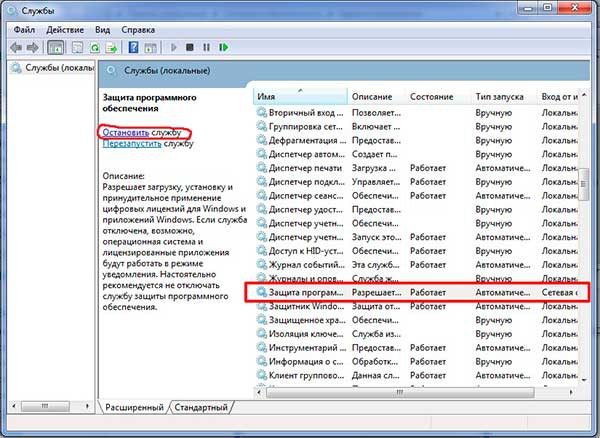Select Службы (локальные) in the left tree
This screenshot has height=438, width=600.
coord(53,68)
